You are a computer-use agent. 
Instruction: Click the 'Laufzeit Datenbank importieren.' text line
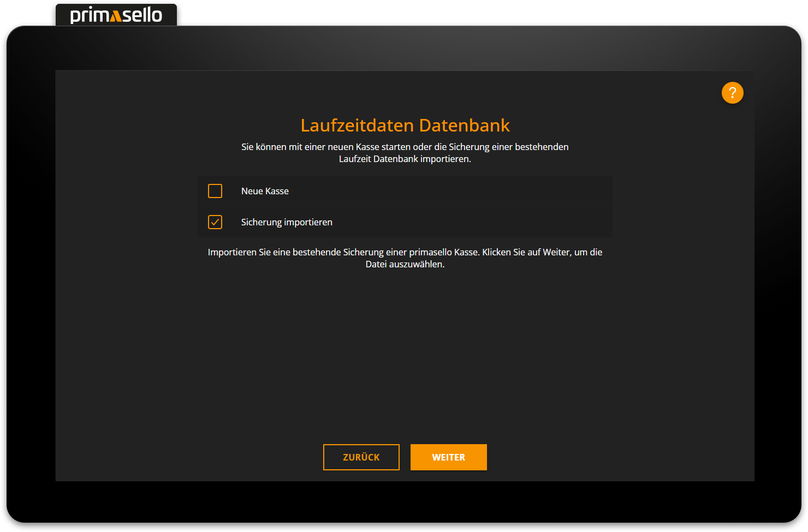pos(405,159)
